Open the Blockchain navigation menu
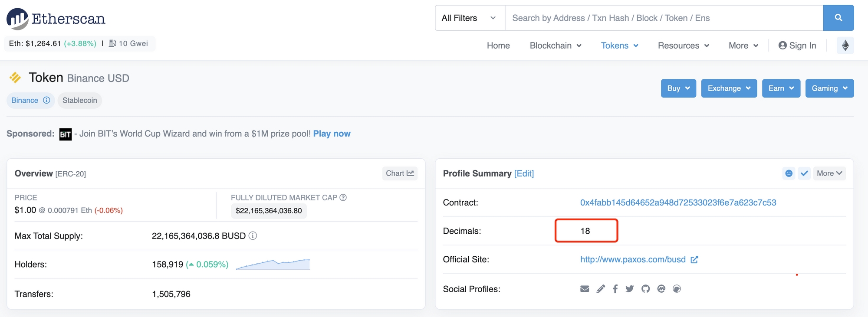Screen dimensions: 868x317 555,46
